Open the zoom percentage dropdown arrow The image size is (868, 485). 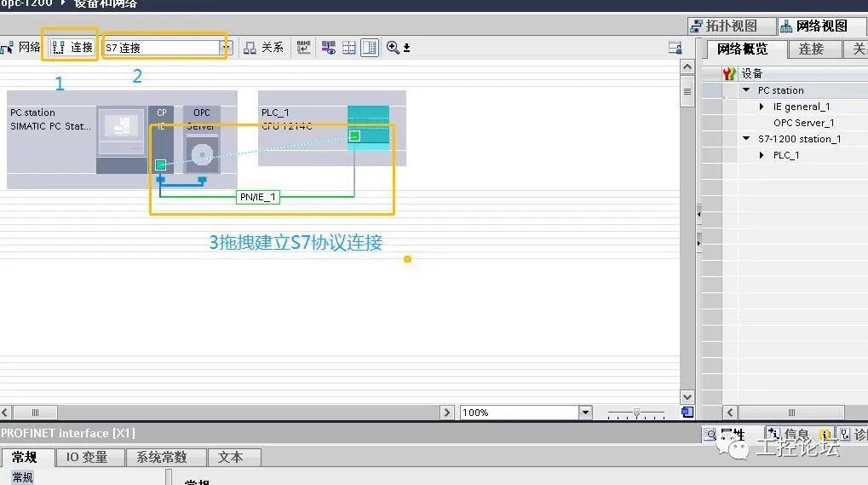(x=585, y=413)
